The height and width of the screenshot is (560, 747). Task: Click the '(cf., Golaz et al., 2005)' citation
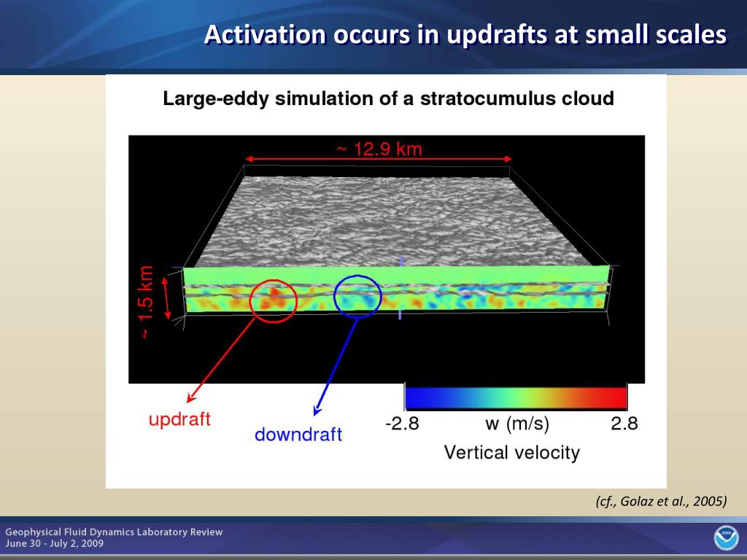pyautogui.click(x=661, y=501)
